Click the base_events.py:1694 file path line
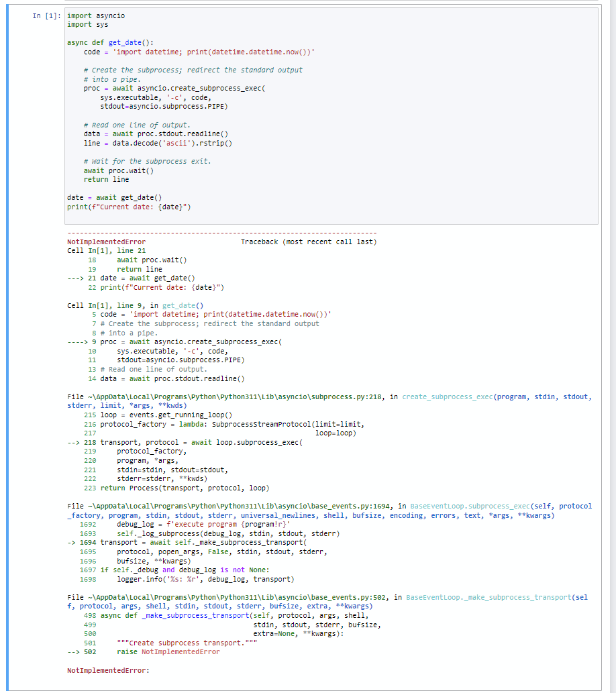Screen dimensions: 616x693 tap(329, 511)
